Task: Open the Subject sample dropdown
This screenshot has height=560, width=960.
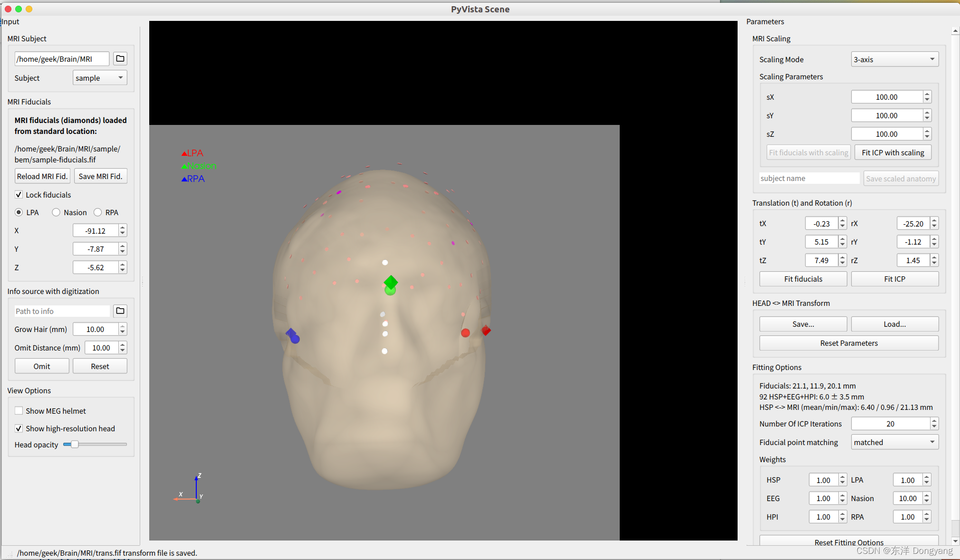Action: 100,78
